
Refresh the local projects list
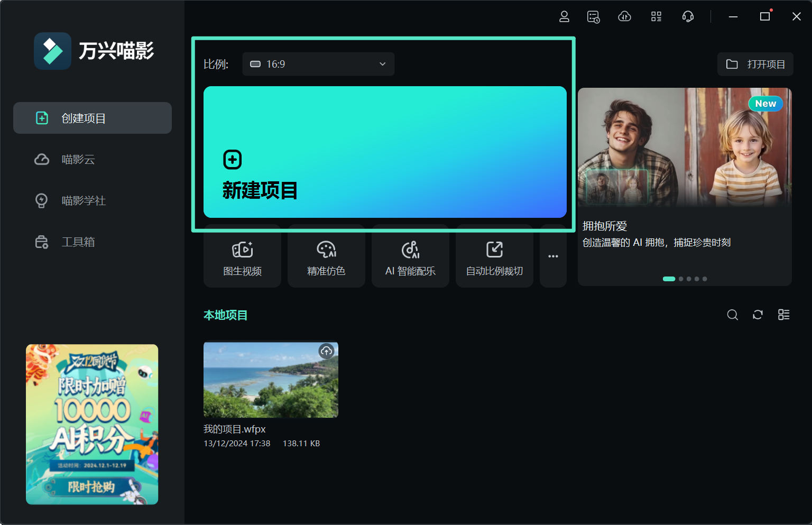click(758, 315)
